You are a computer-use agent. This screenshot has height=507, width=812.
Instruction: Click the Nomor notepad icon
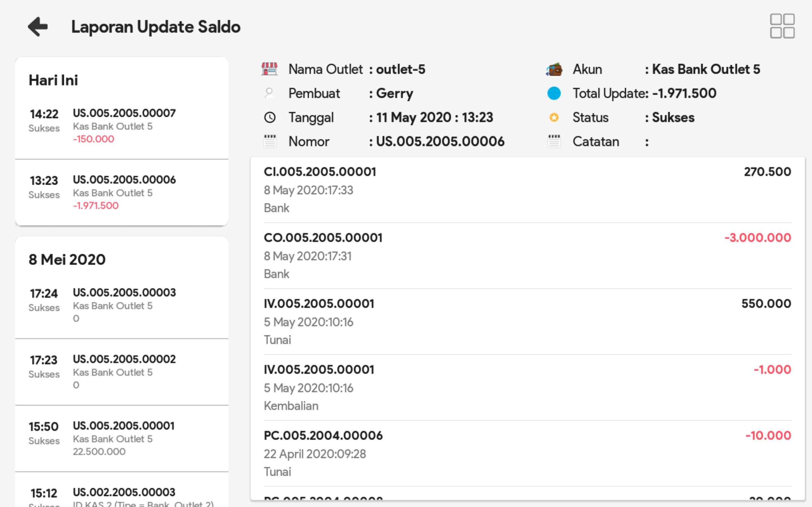(x=270, y=141)
